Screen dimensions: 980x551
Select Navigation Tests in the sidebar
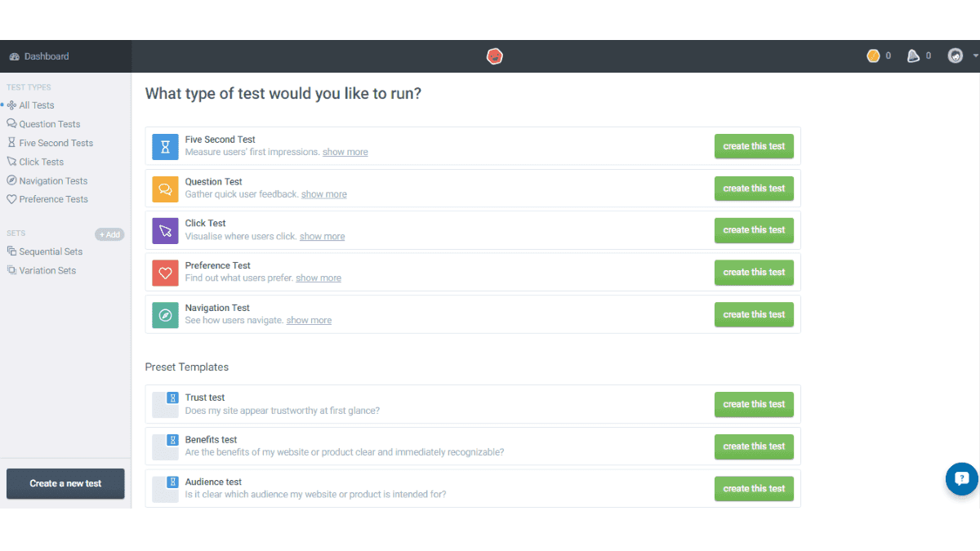tap(53, 181)
